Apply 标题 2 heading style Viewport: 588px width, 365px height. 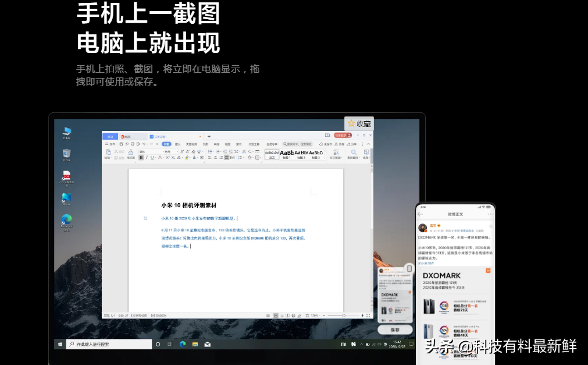[x=301, y=154]
